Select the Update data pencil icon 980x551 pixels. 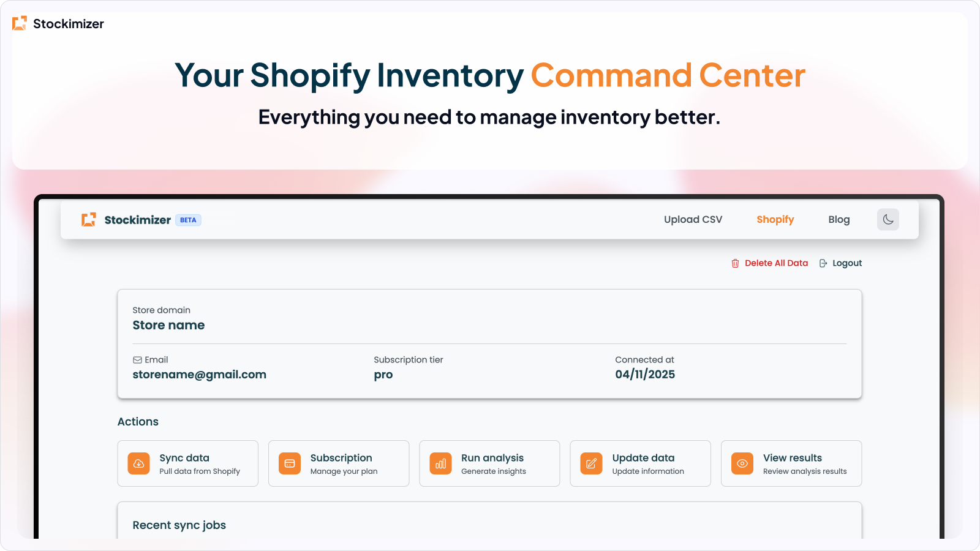click(x=590, y=463)
